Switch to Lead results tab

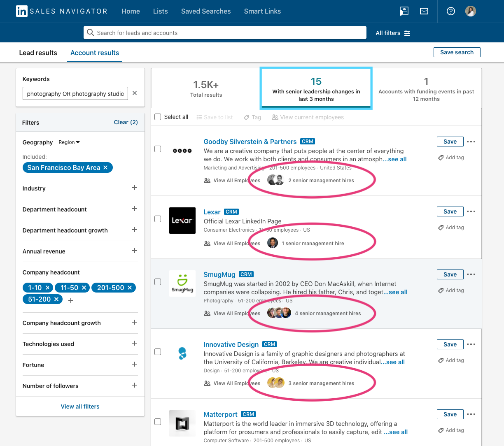(x=38, y=53)
